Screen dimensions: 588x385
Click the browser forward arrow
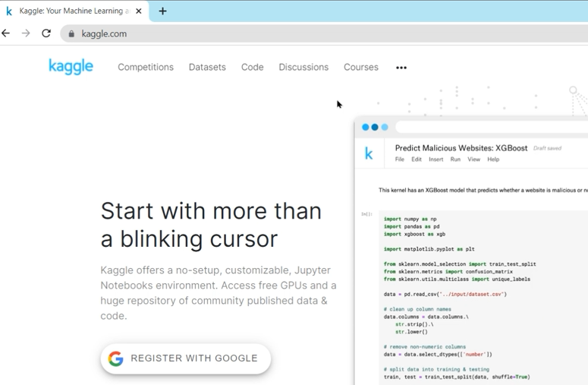tap(27, 33)
